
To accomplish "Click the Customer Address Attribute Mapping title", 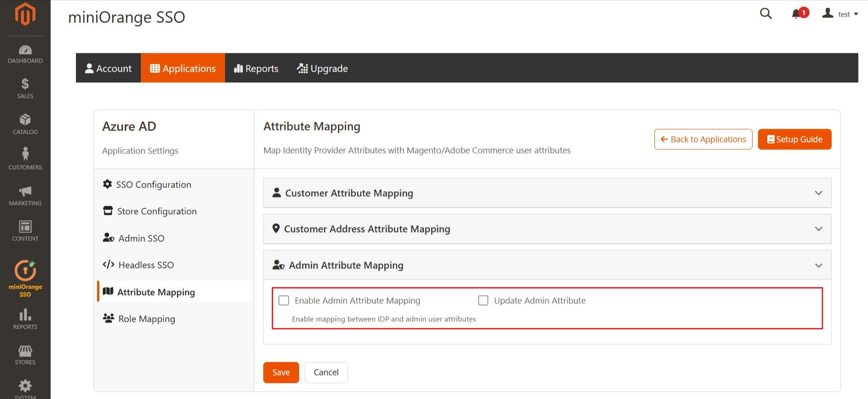I will coord(367,229).
